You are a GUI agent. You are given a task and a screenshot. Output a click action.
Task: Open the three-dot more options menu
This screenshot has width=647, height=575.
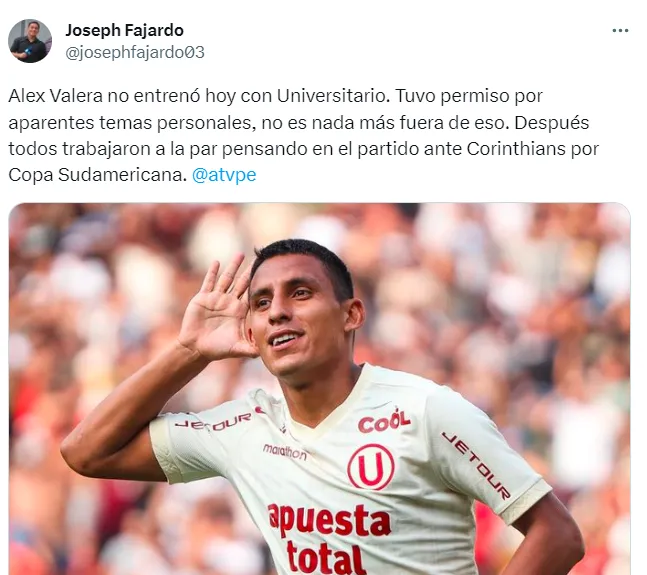(x=620, y=31)
